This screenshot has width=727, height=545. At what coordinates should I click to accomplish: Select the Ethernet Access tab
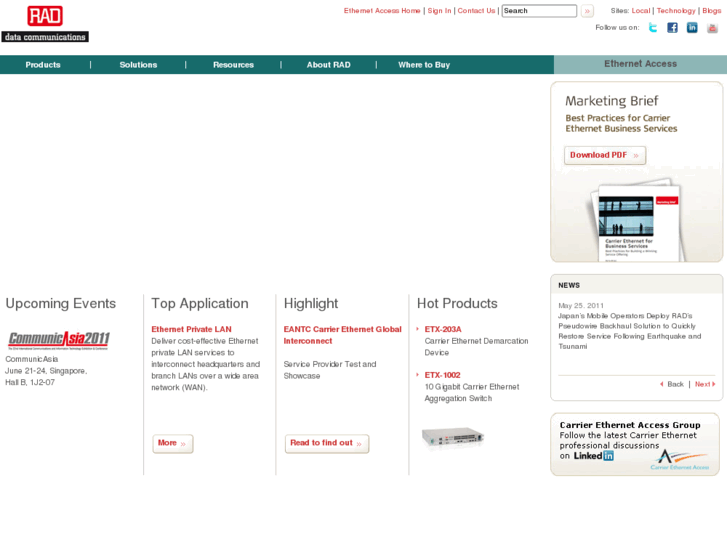640,64
